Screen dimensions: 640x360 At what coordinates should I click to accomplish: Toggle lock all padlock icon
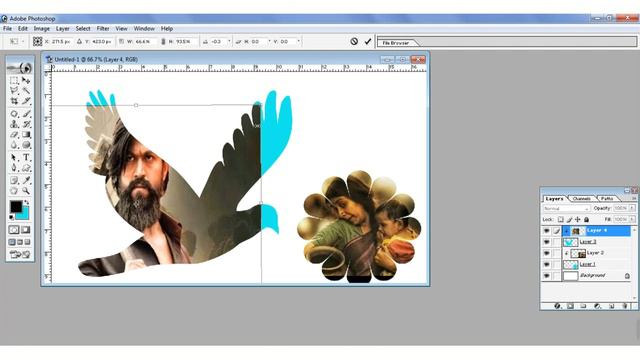[x=586, y=220]
